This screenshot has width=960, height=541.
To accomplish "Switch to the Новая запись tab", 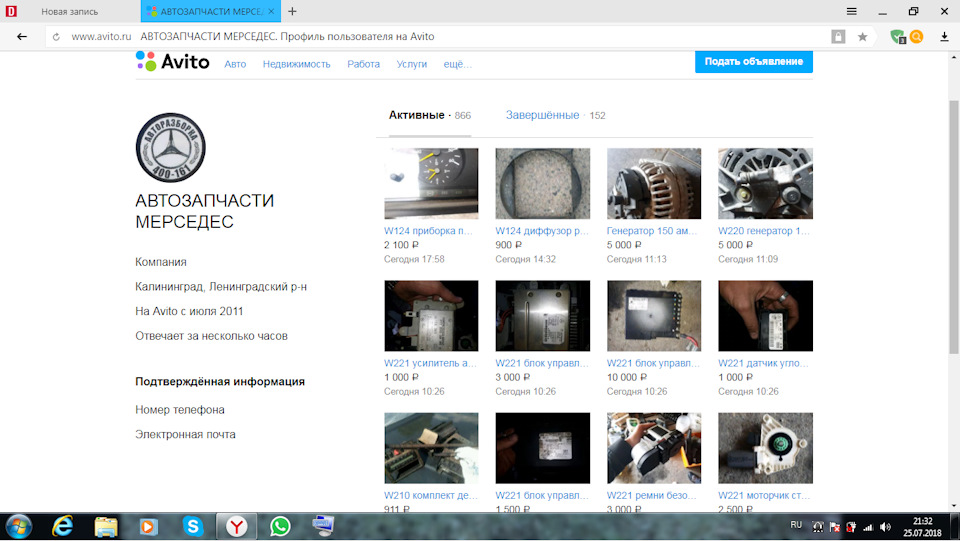I will [69, 12].
